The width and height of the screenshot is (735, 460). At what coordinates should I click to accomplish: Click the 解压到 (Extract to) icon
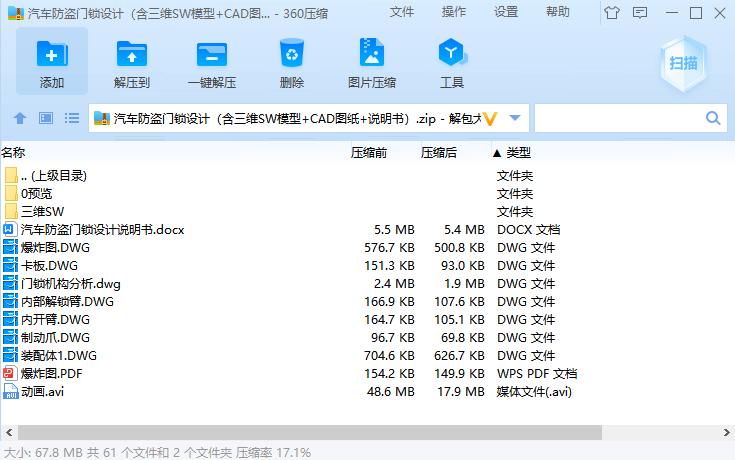pyautogui.click(x=132, y=53)
